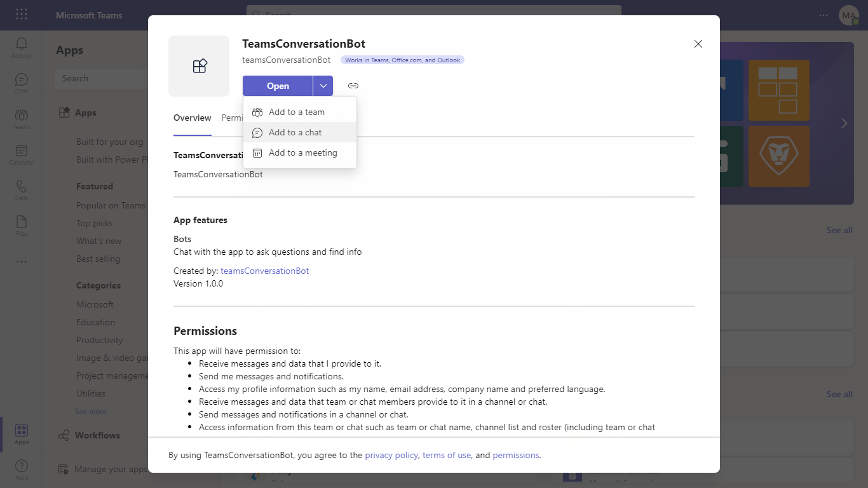
Task: Click the Workflows icon in sidebar
Action: click(x=64, y=435)
